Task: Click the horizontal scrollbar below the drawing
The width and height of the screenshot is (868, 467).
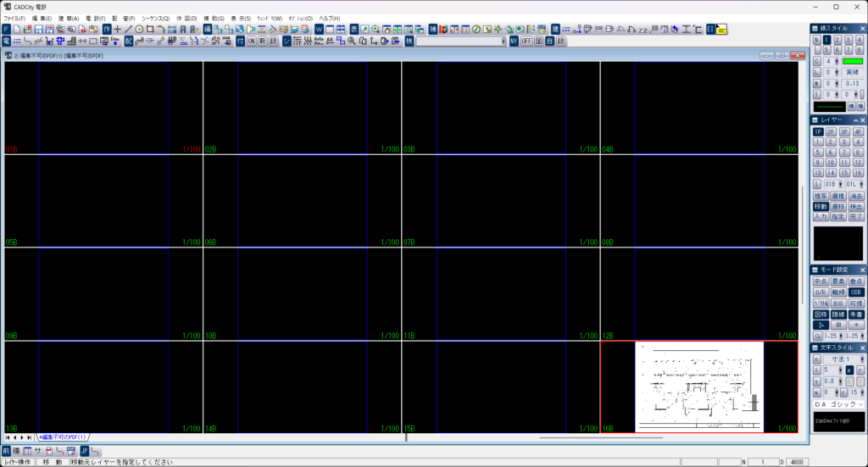Action: (x=602, y=437)
